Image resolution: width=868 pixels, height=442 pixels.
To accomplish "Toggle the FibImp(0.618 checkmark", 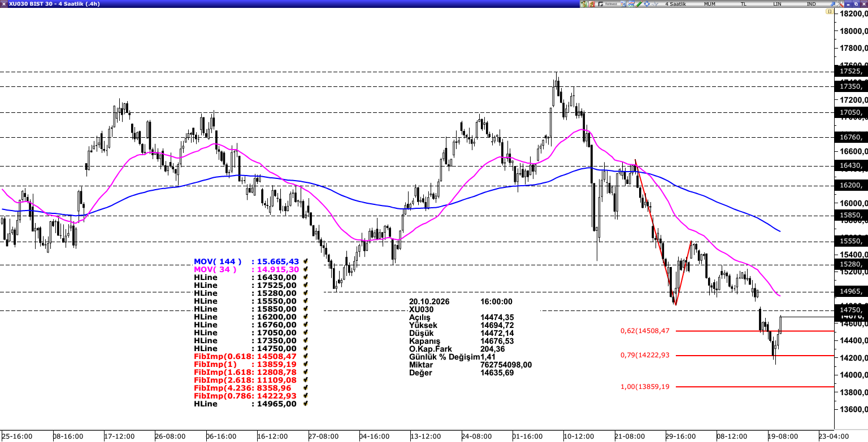I will point(306,357).
